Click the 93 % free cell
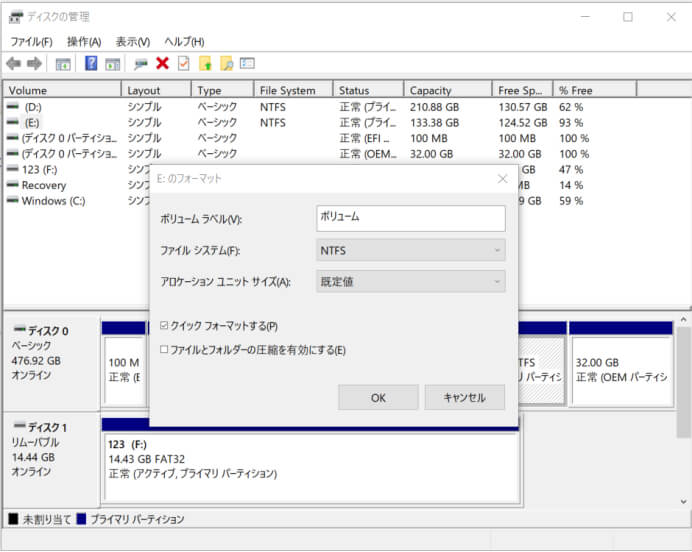Image resolution: width=692 pixels, height=552 pixels. [571, 122]
